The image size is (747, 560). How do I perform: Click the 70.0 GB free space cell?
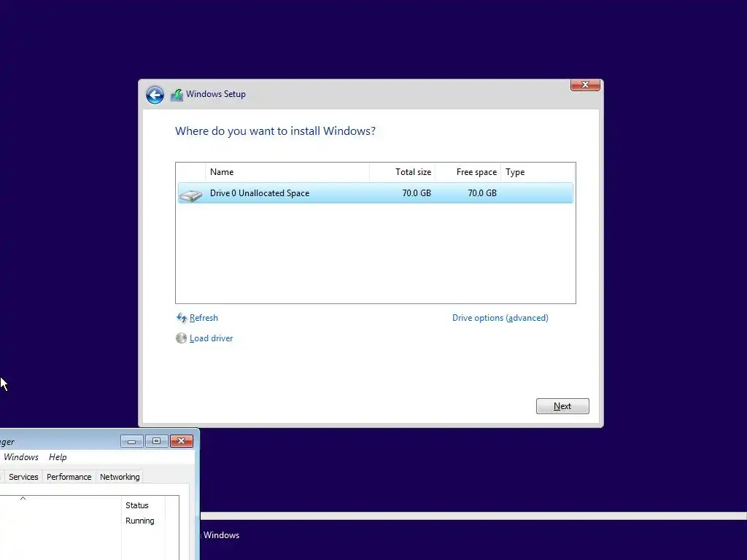[482, 192]
